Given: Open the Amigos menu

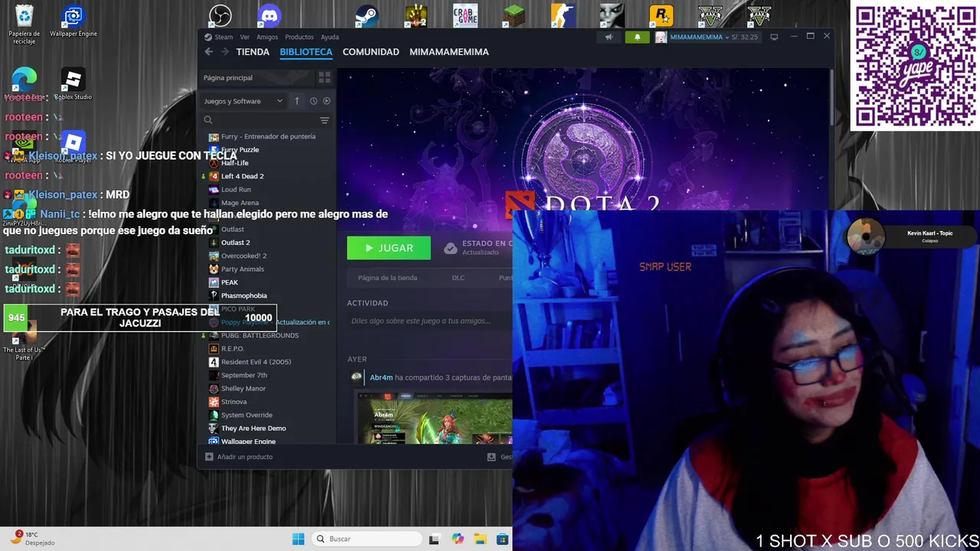Looking at the screenshot, I should 267,37.
